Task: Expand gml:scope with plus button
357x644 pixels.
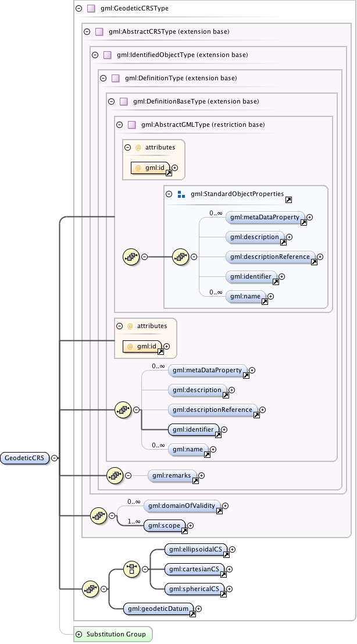Action: click(190, 526)
